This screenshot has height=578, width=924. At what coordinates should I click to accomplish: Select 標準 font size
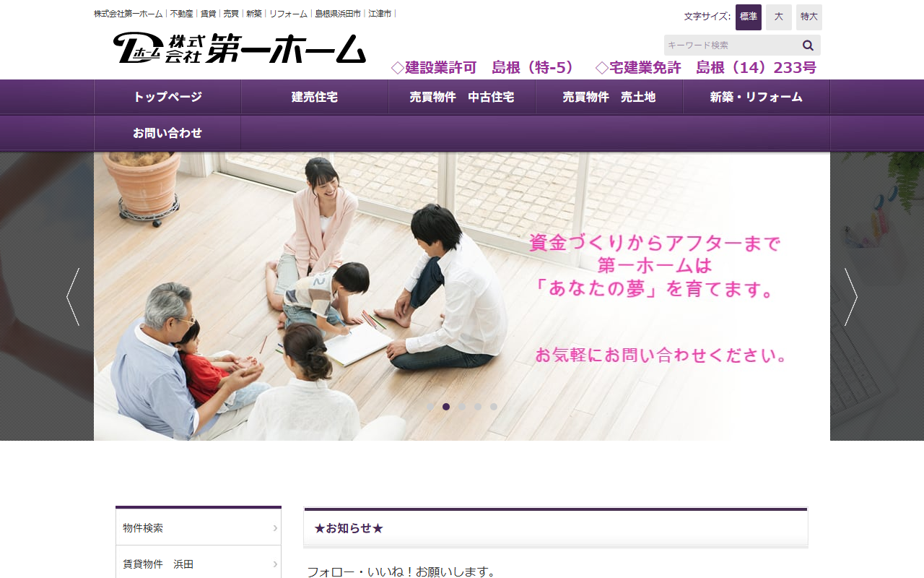[x=749, y=17]
